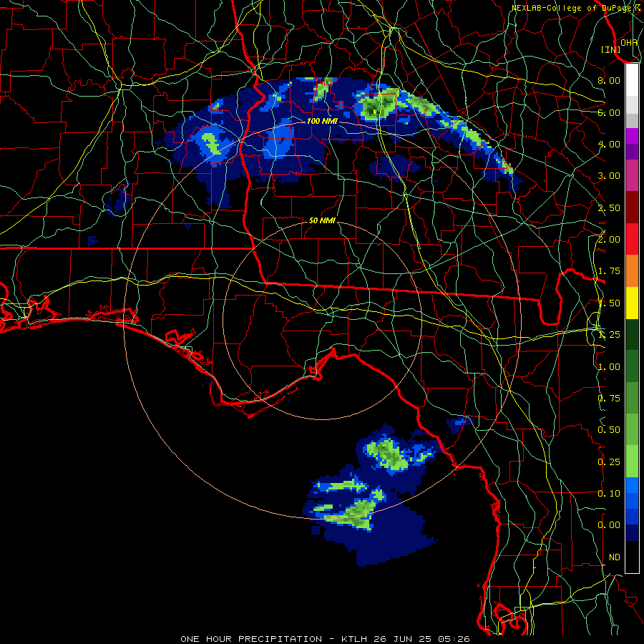Click the yellow ND legend label
The width and height of the screenshot is (644, 644).
coord(615,557)
